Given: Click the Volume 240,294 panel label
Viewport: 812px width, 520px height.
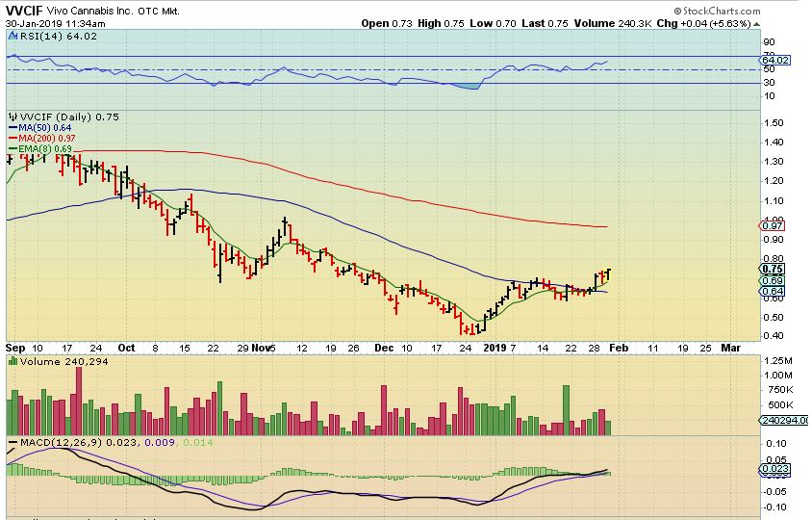Looking at the screenshot, I should pos(64,362).
